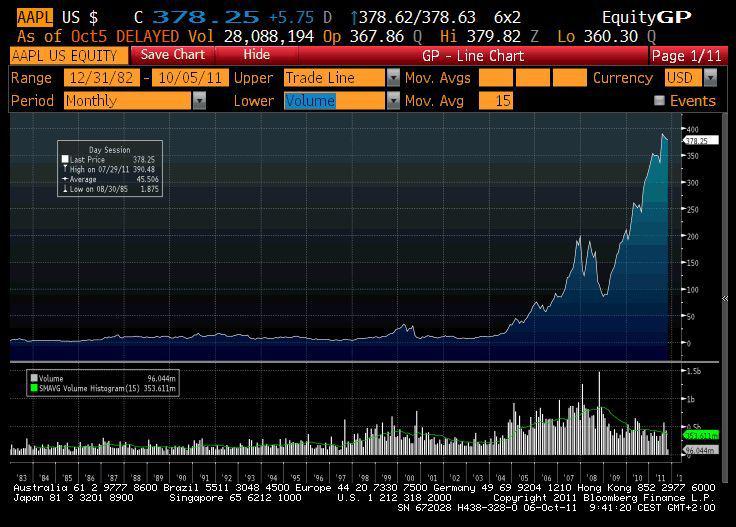Image resolution: width=736 pixels, height=527 pixels.
Task: Click the collapse double-arrow at chart right edge
Action: (725, 298)
